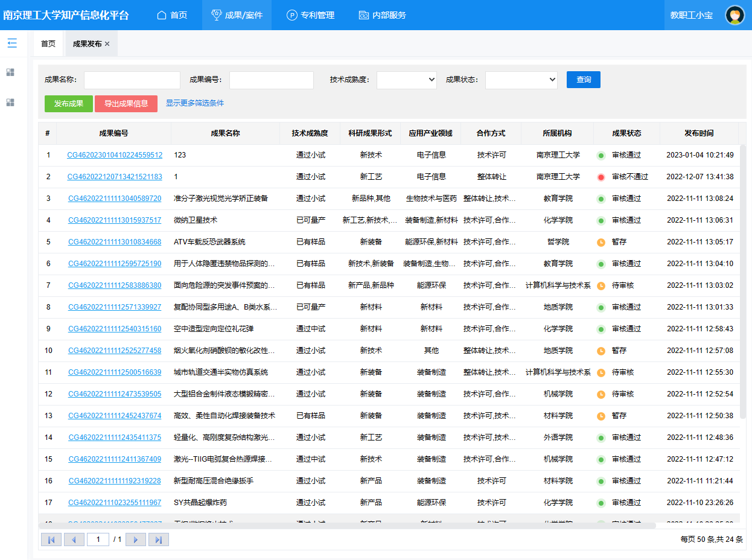Click red status dot for 审核不通过 row
Image resolution: width=752 pixels, height=560 pixels.
point(601,177)
